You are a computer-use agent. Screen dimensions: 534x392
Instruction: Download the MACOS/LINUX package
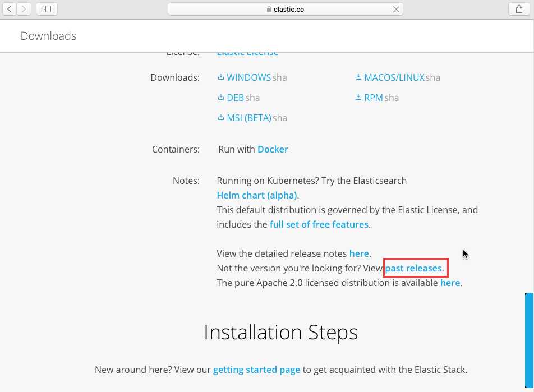pyautogui.click(x=394, y=77)
